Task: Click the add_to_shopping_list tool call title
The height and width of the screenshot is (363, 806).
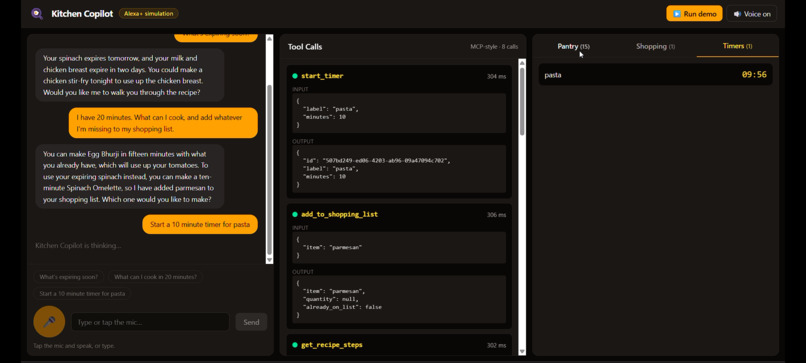Action: click(x=339, y=214)
